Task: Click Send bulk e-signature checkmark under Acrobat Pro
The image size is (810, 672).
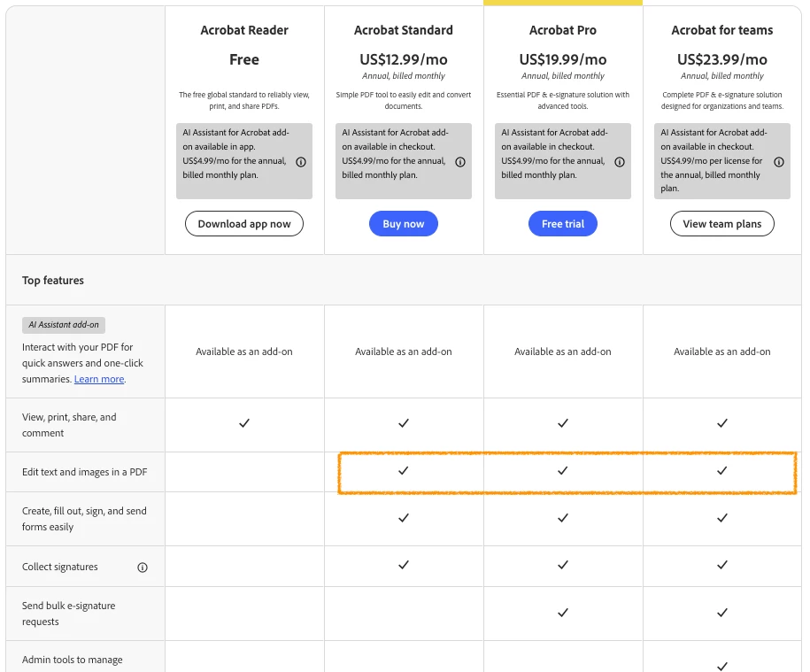Action: click(x=562, y=613)
